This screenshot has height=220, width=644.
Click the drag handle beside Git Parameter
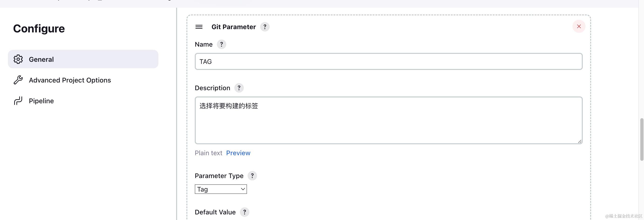[x=199, y=27]
